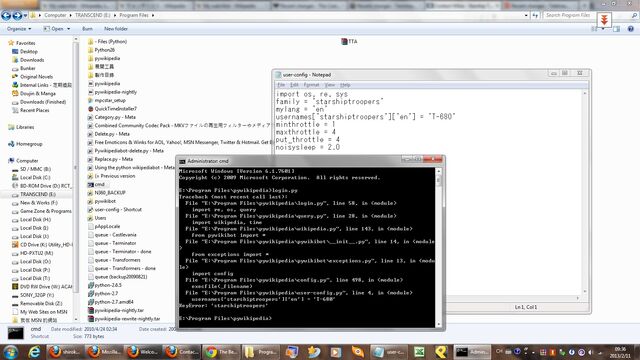Click the Explorer Forward navigation arrow
This screenshot has width=640, height=360.
[17, 16]
